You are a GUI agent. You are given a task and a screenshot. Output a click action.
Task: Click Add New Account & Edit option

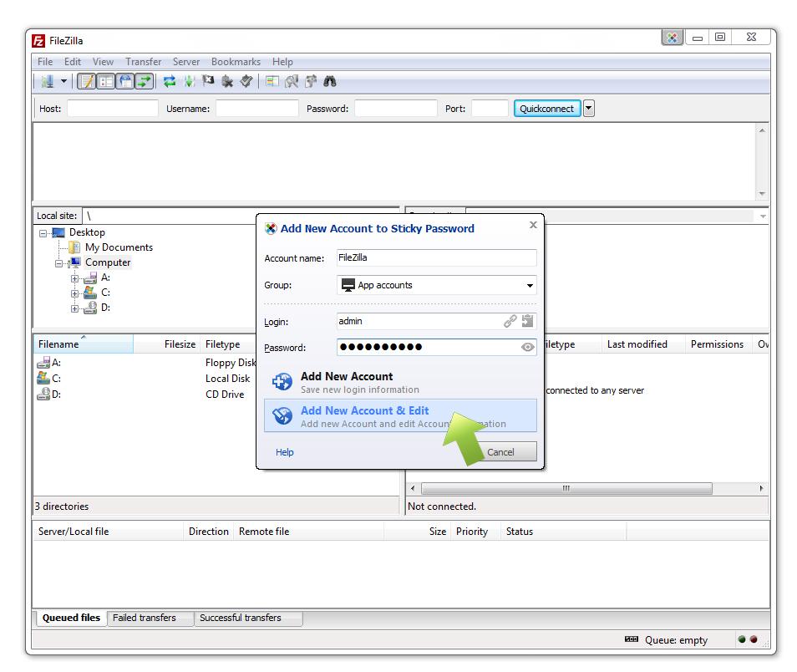click(400, 416)
